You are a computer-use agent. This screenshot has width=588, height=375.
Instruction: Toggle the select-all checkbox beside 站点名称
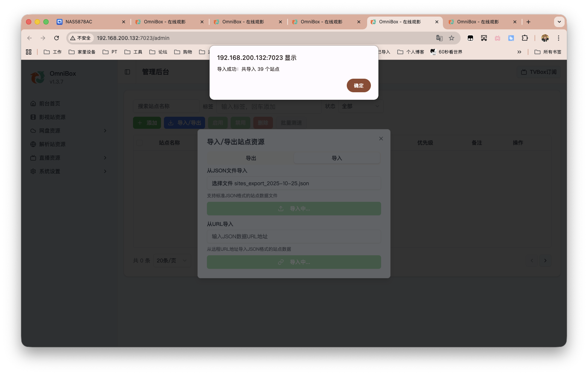pos(140,143)
